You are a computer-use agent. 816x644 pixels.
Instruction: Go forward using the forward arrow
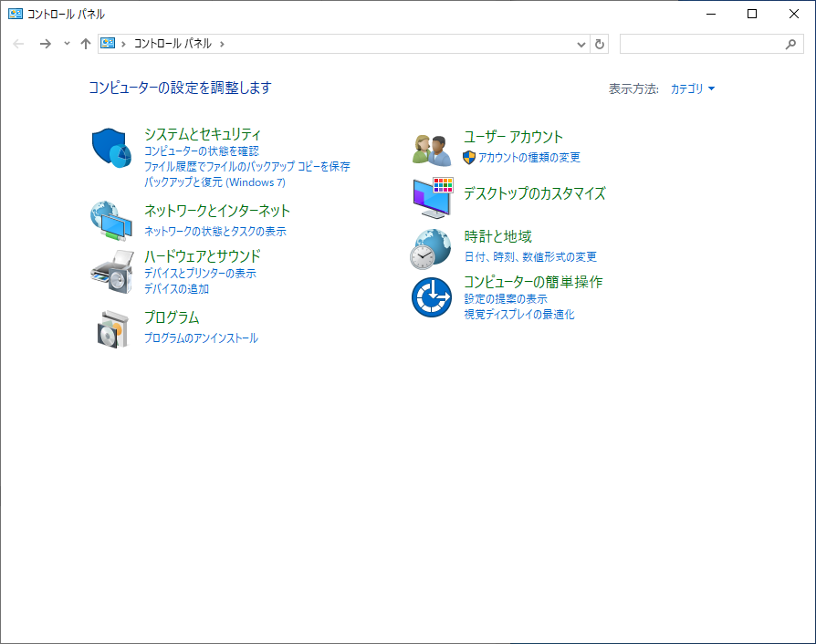point(46,44)
